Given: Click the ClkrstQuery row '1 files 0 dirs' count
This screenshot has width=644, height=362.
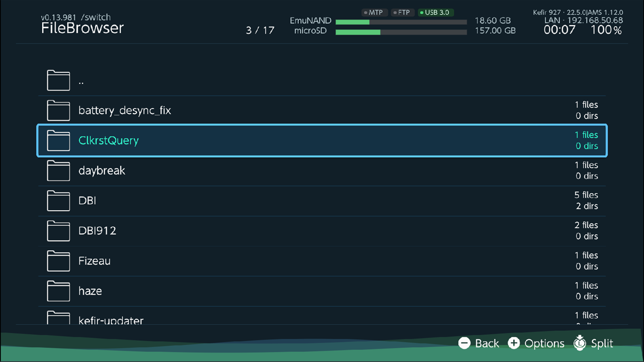Looking at the screenshot, I should pyautogui.click(x=586, y=140).
